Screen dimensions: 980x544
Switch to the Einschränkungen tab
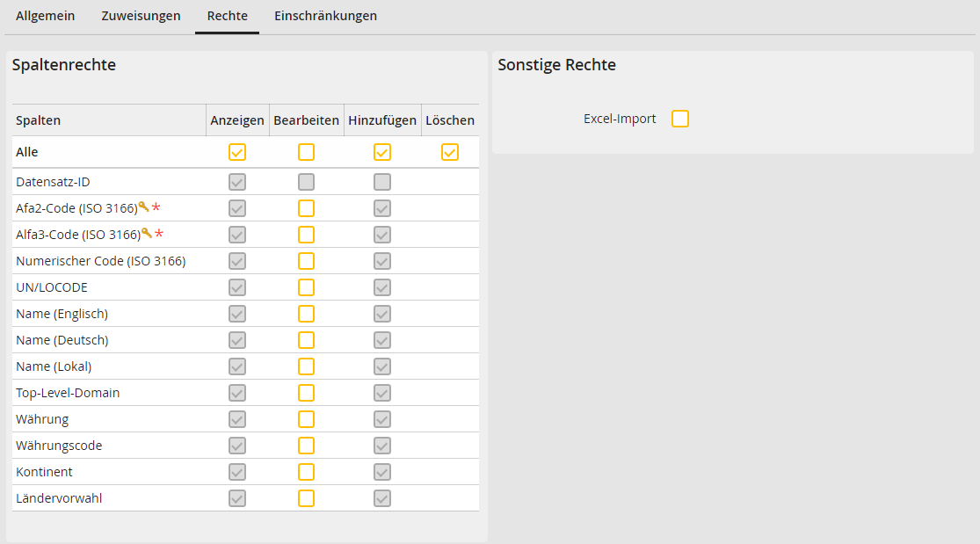[x=325, y=16]
